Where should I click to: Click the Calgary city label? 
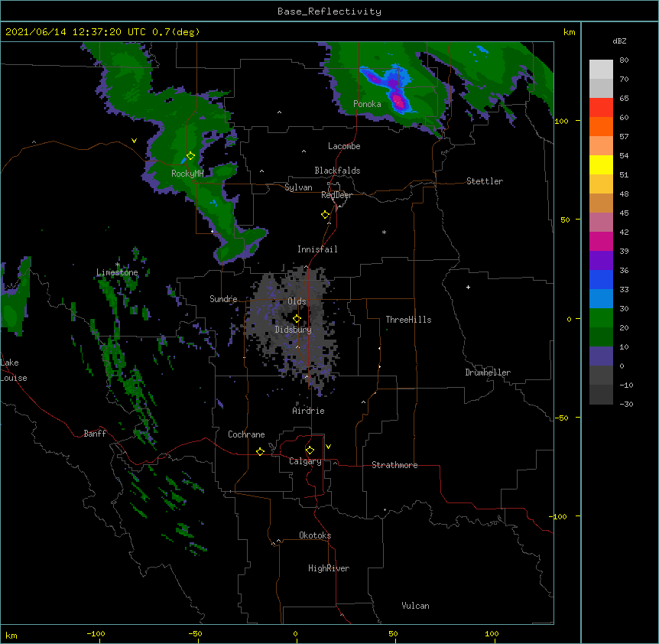(306, 461)
